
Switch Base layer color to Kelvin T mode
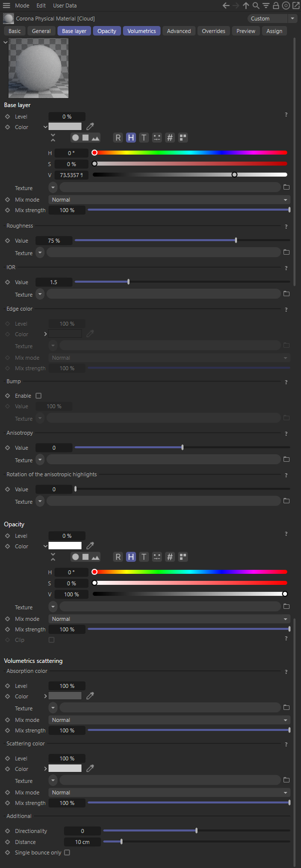point(144,138)
